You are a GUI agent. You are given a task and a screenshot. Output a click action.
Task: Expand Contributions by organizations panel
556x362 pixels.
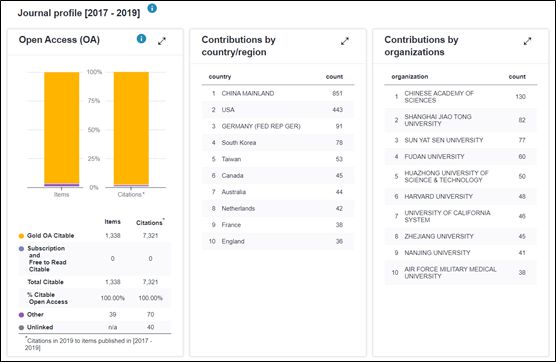(x=527, y=41)
